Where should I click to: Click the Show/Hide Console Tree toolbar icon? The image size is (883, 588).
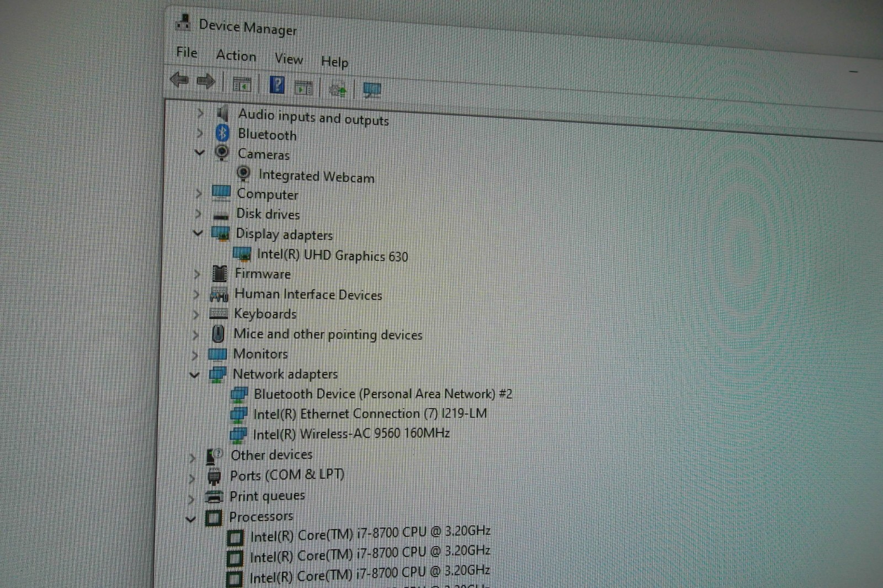coord(242,85)
